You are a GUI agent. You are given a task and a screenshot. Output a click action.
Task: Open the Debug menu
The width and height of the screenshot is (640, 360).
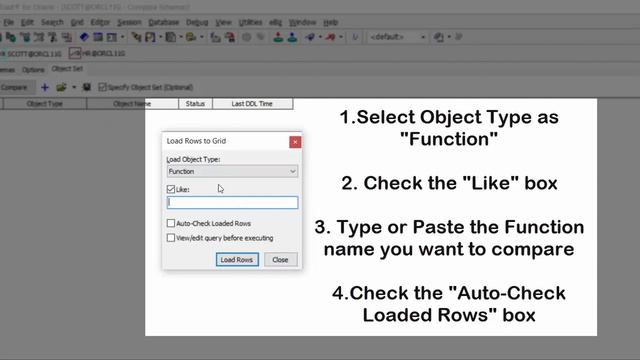(x=197, y=22)
